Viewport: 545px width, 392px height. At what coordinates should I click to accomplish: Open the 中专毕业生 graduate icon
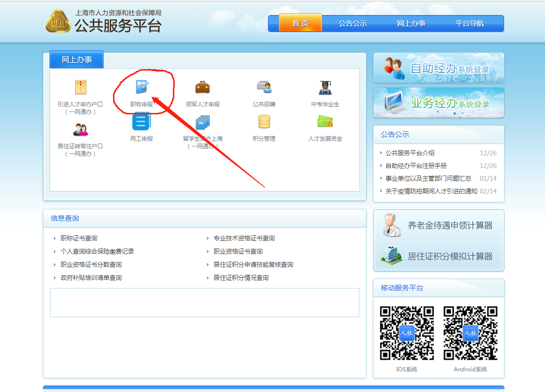pos(325,88)
